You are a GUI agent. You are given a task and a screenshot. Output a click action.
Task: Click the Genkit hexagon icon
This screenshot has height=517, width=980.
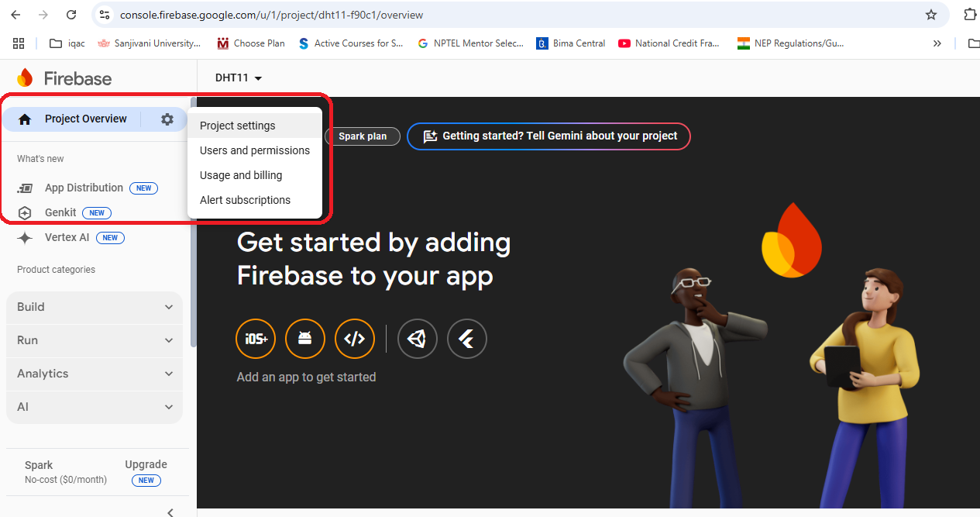(x=25, y=213)
